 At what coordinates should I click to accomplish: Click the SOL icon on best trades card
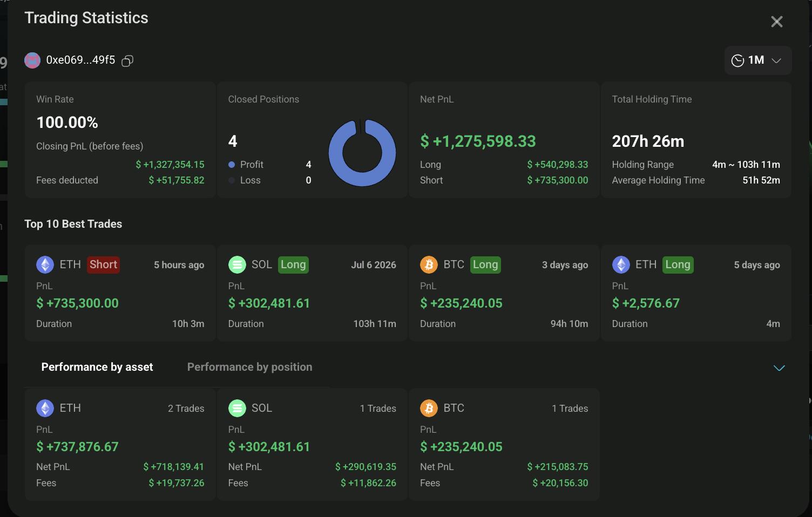[x=237, y=265]
